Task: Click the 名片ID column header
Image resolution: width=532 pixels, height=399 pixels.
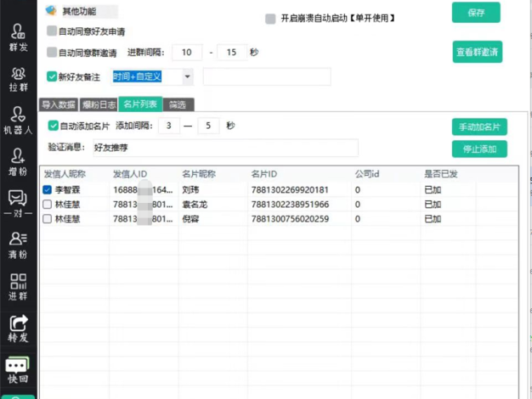Action: tap(264, 174)
